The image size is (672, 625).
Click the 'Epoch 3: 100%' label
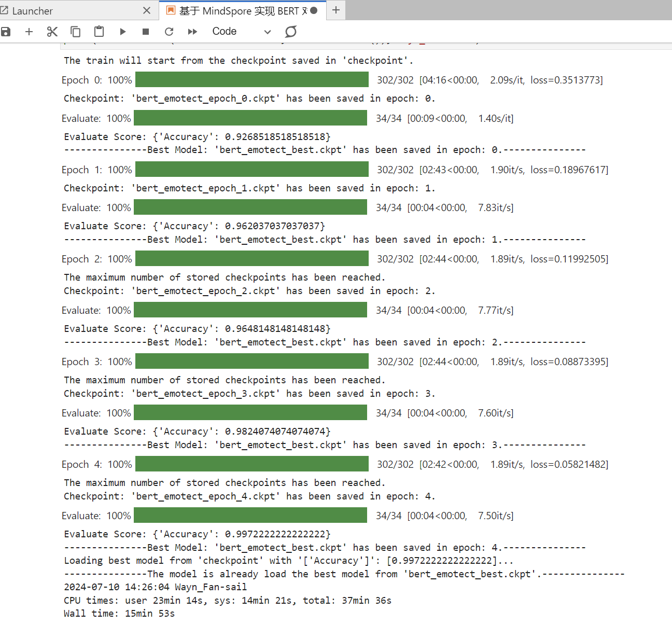click(97, 362)
